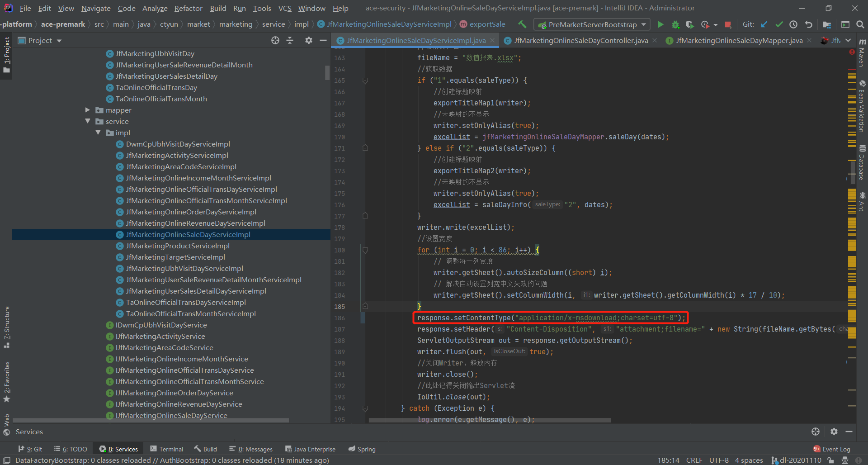Build project using the hammer icon

coord(522,24)
